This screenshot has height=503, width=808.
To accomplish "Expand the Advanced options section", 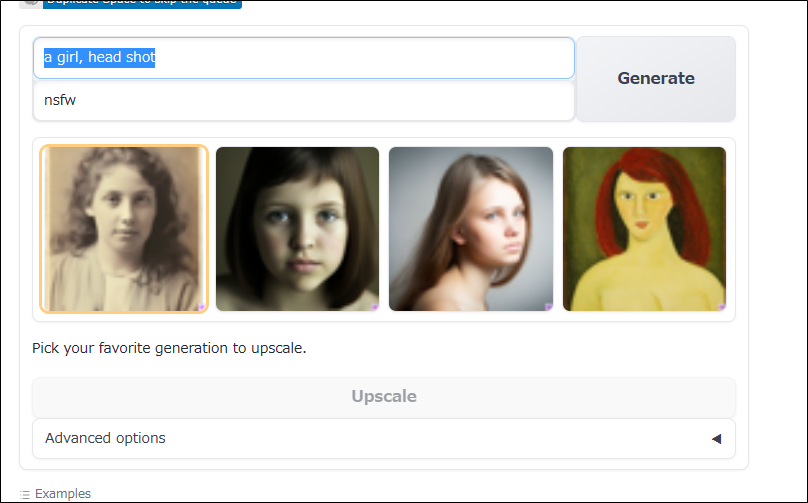I will [384, 439].
